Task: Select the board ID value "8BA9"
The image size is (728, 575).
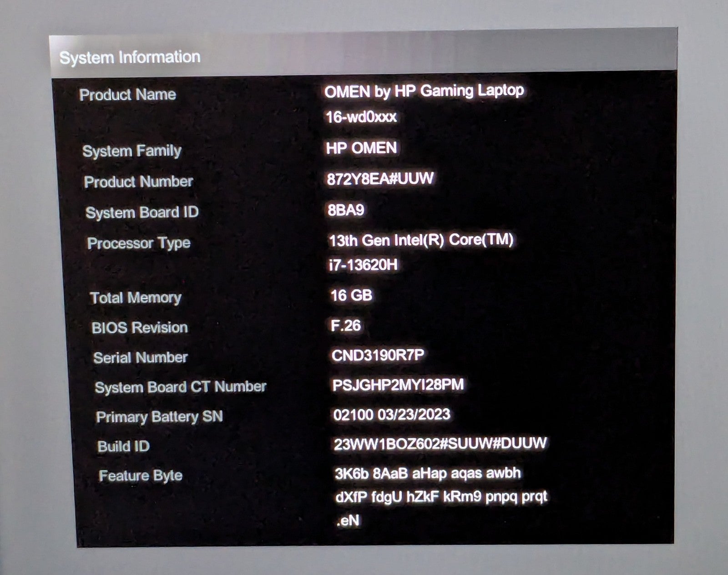Action: [346, 210]
